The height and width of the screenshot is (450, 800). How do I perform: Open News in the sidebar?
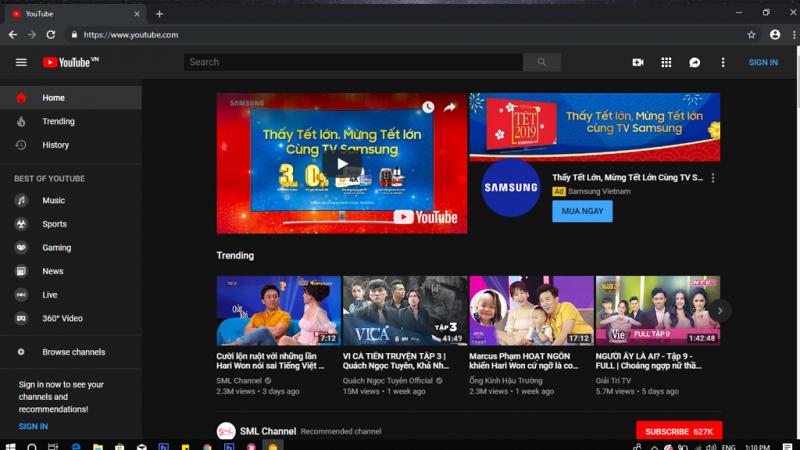(x=71, y=271)
